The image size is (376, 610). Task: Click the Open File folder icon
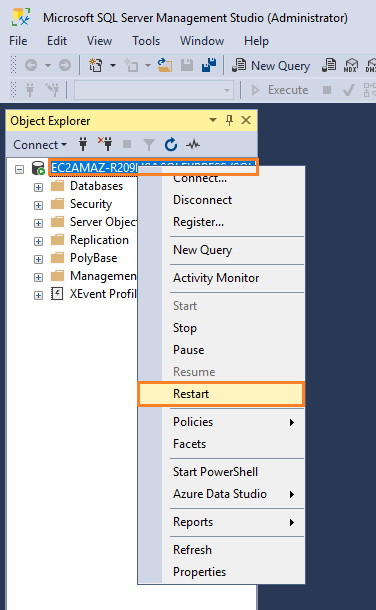[x=165, y=65]
